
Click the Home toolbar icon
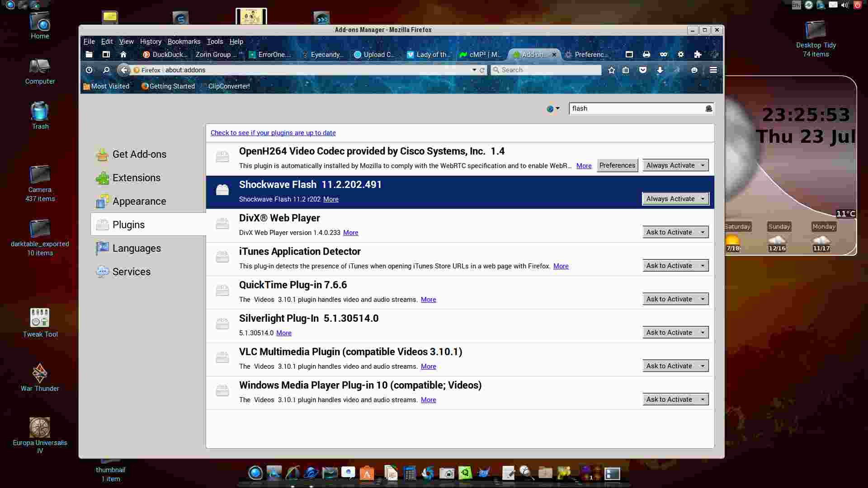click(x=123, y=54)
